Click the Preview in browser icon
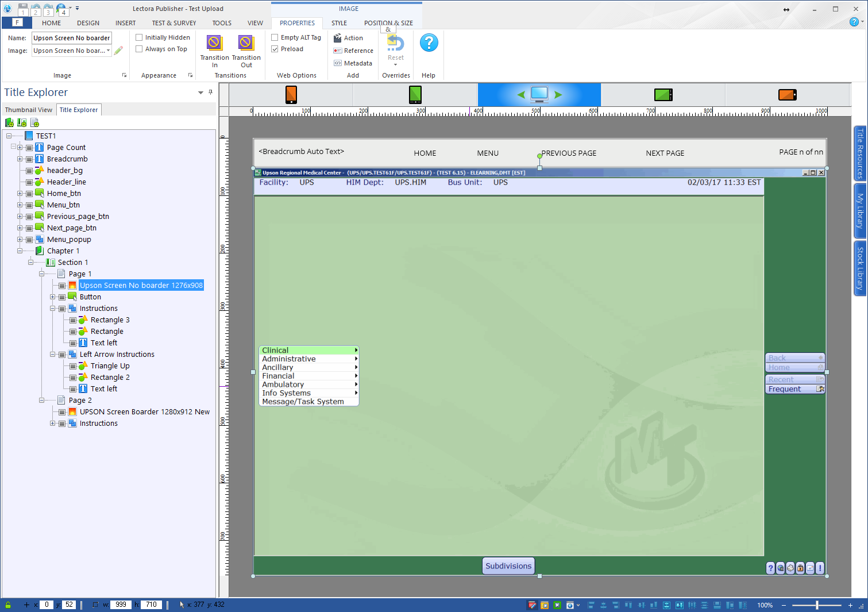Screen dimensions: 868x612 [570, 605]
